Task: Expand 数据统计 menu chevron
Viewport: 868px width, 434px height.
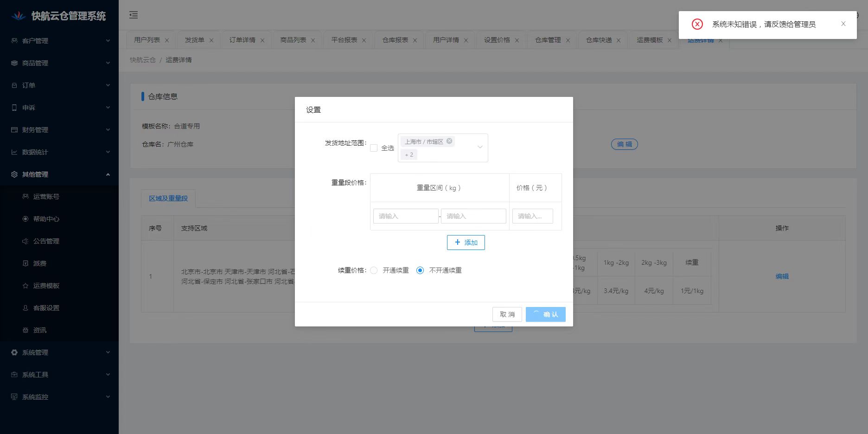Action: point(108,152)
